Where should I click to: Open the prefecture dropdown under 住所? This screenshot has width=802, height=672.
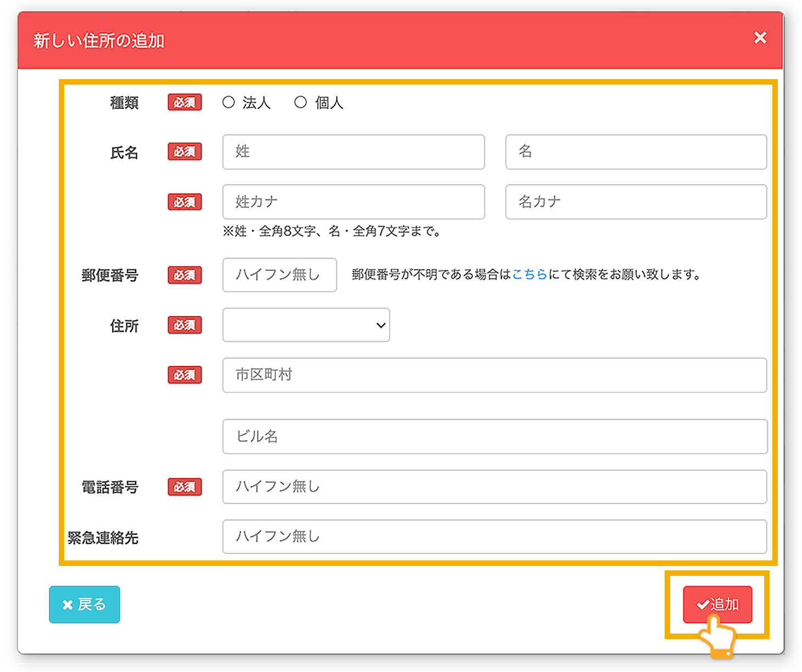tap(305, 325)
